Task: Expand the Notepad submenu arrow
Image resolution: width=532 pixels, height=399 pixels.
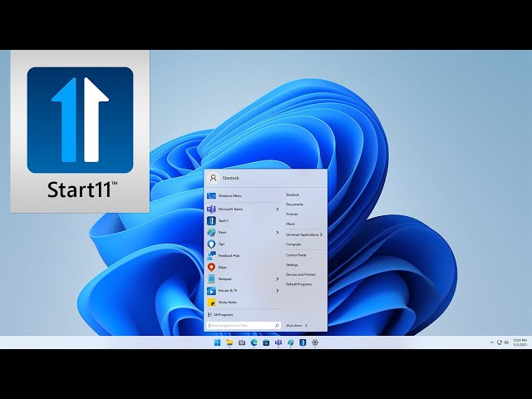Action: (277, 279)
